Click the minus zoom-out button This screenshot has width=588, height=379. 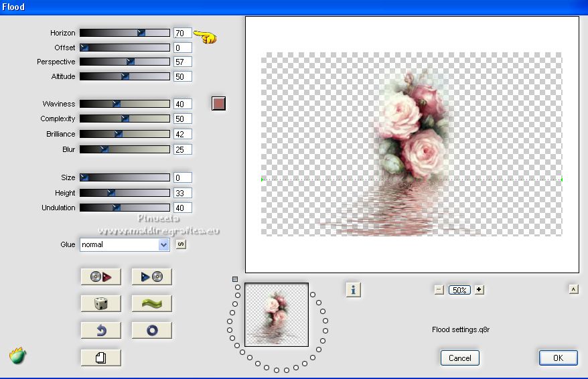pyautogui.click(x=439, y=290)
